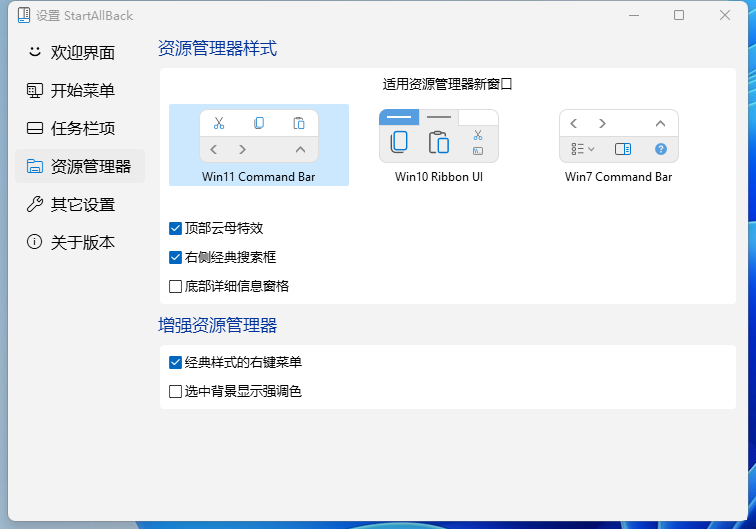Click the forward arrow in Win11 preview
The width and height of the screenshot is (756, 529).
[243, 149]
